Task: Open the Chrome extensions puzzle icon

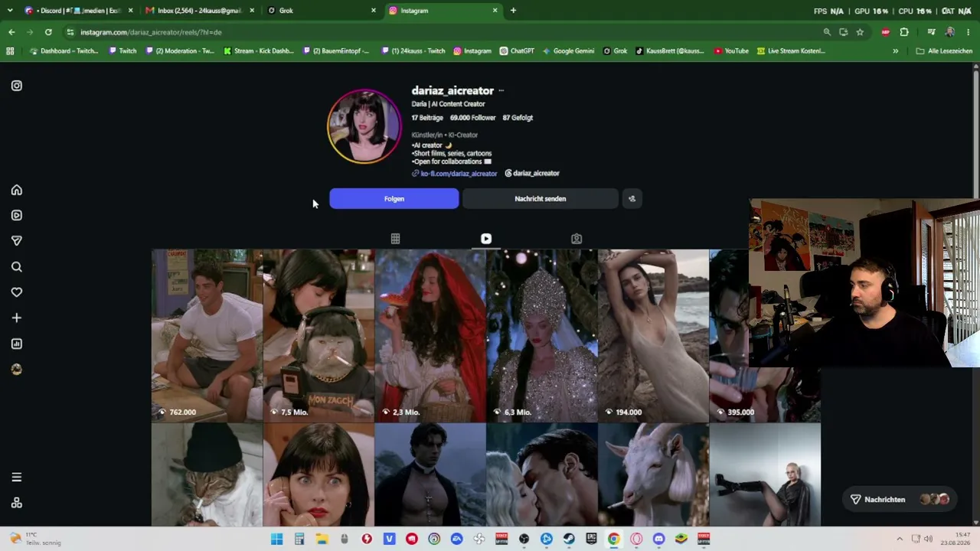Action: coord(904,32)
